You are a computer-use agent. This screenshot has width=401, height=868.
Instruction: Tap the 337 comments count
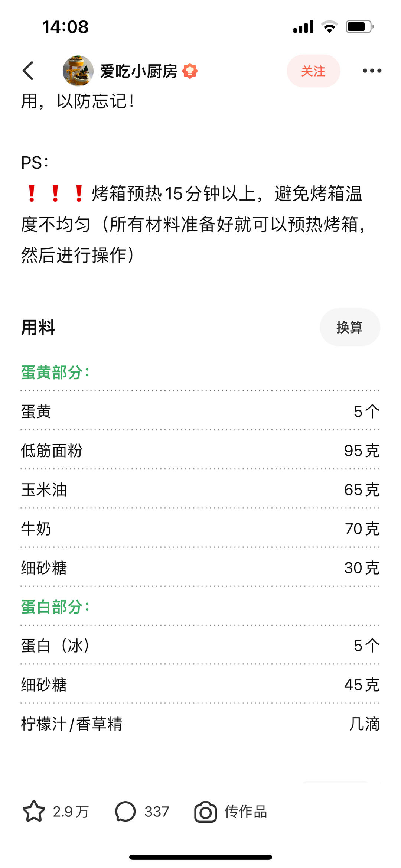click(156, 812)
